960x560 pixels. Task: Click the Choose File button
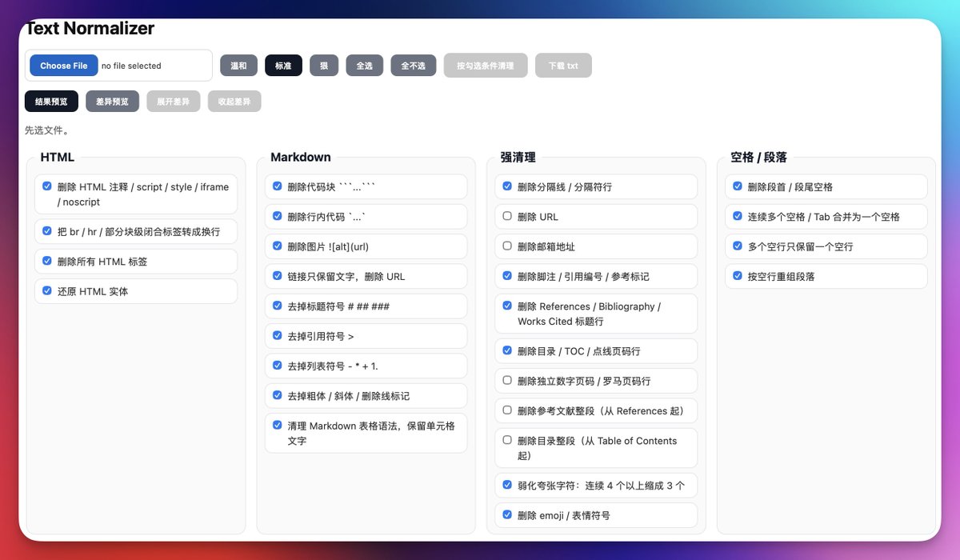(64, 66)
